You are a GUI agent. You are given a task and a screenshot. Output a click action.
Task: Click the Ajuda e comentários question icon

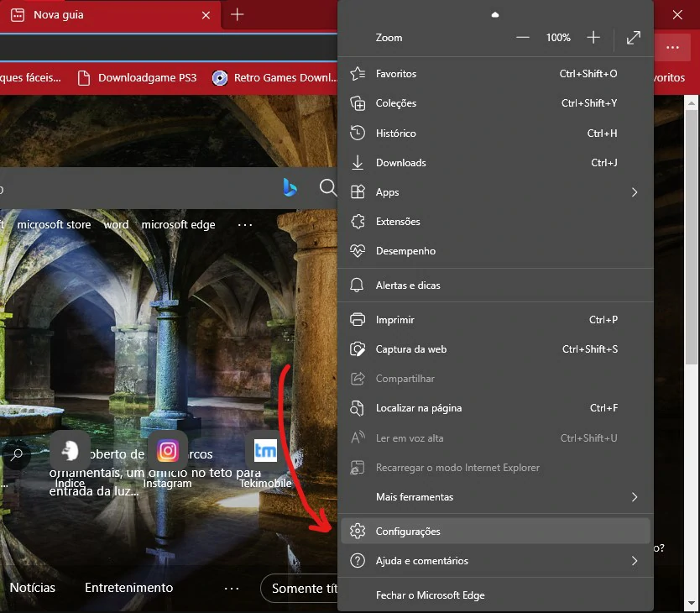(358, 560)
